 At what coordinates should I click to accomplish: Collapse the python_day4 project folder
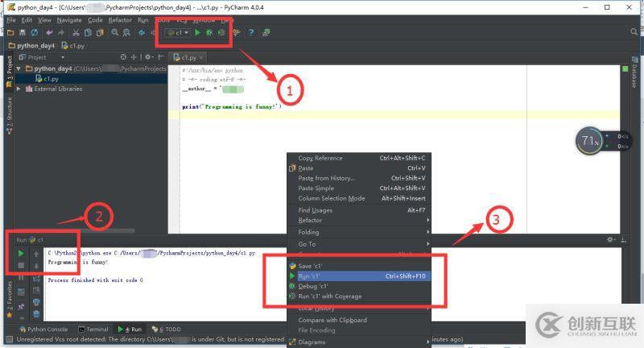click(19, 68)
